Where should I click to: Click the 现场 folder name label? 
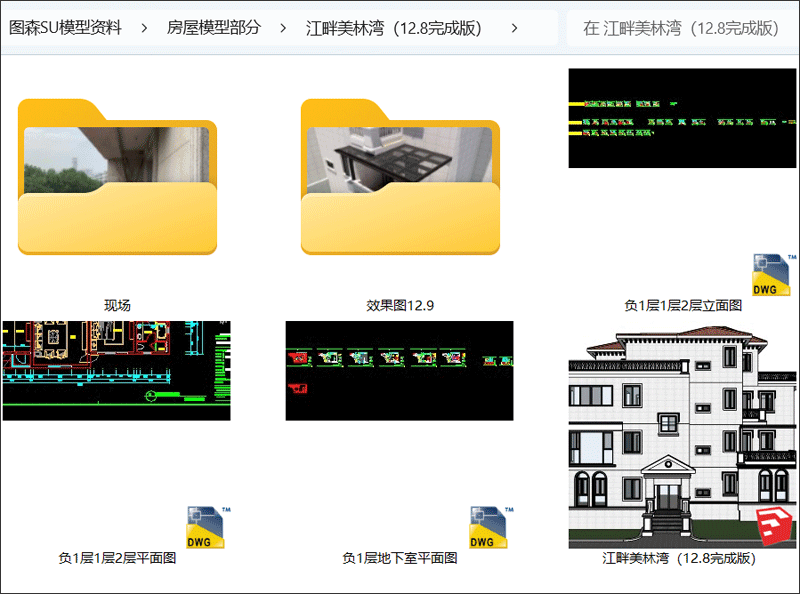(117, 305)
